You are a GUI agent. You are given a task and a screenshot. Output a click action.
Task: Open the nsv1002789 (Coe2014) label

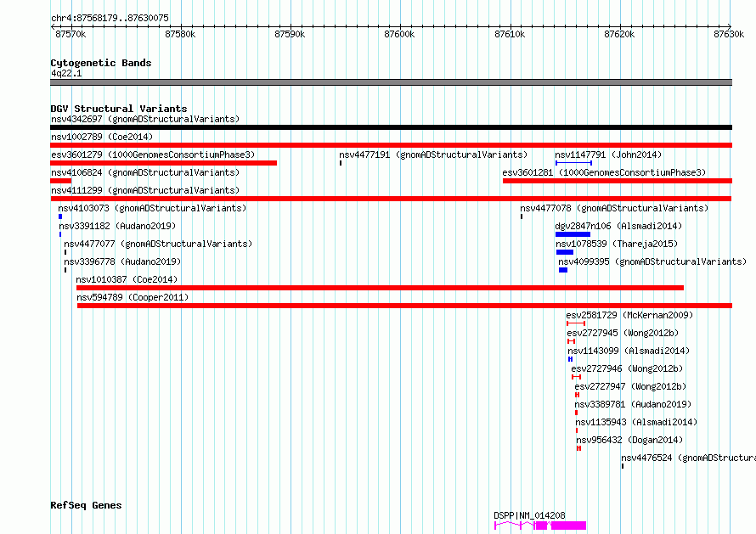[x=102, y=137]
